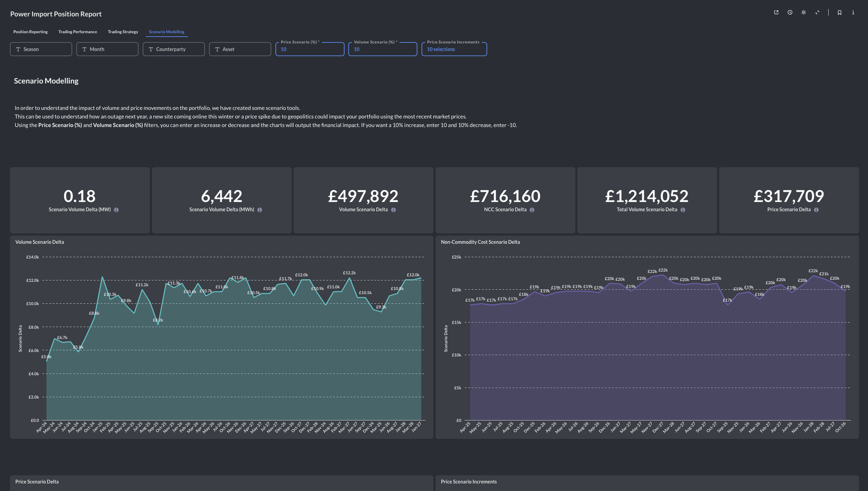Click info icon beside Price Scenario Delta
Screen dimensions: 868x491
click(816, 210)
